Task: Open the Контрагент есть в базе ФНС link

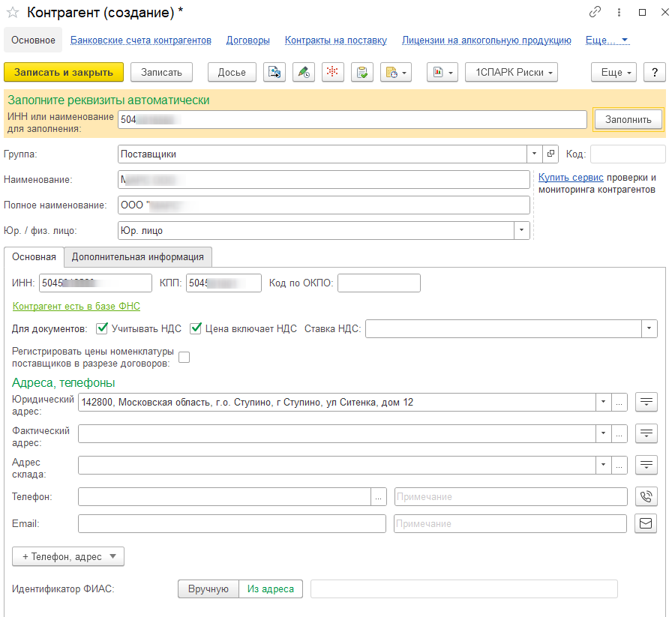Action: click(x=76, y=306)
